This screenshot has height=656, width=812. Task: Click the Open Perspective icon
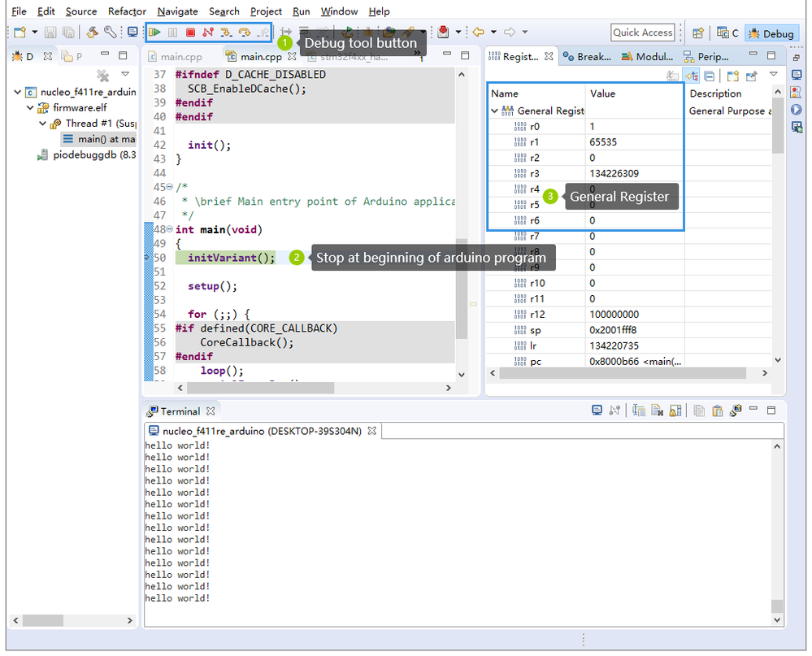coord(698,33)
